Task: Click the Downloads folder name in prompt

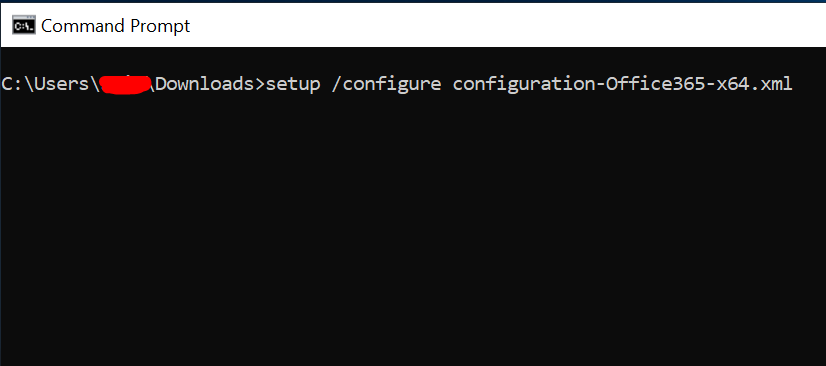Action: 204,84
